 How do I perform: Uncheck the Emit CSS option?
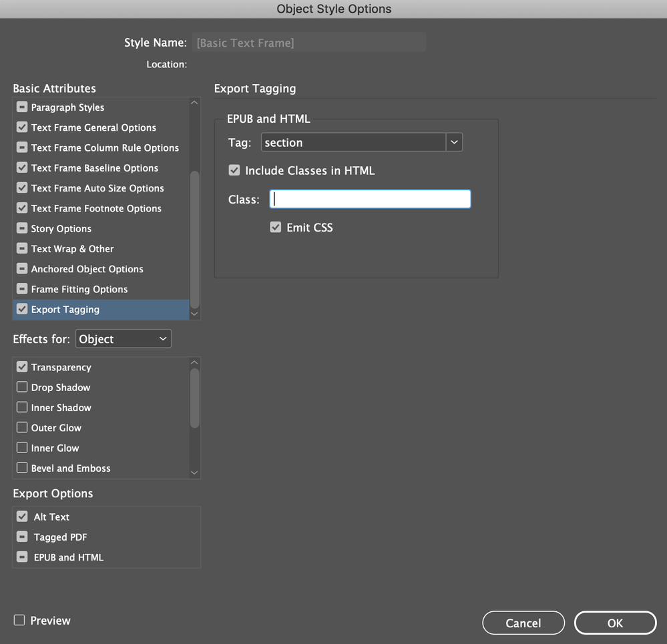[276, 228]
